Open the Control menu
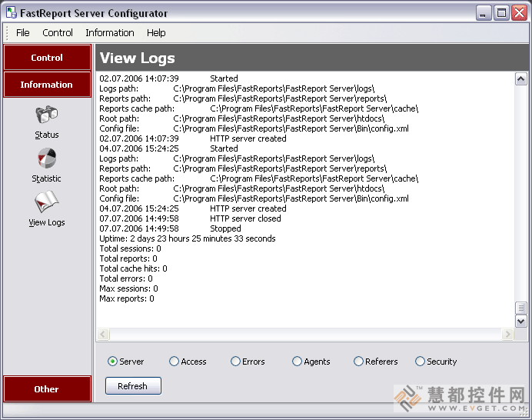Image resolution: width=532 pixels, height=420 pixels. click(58, 33)
